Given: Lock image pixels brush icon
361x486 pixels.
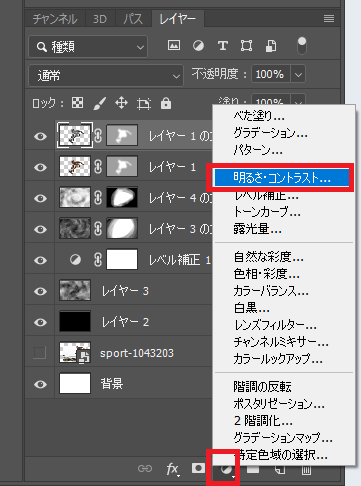Looking at the screenshot, I should pos(99,103).
